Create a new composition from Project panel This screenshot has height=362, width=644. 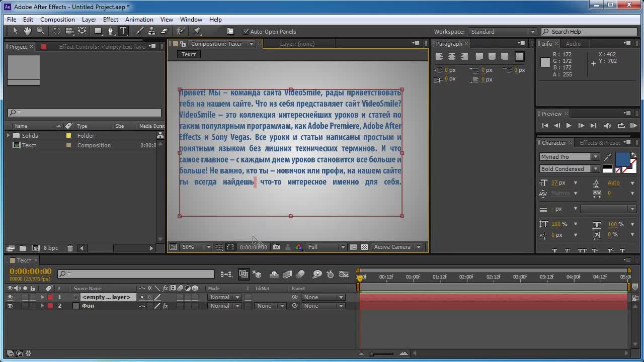36,248
